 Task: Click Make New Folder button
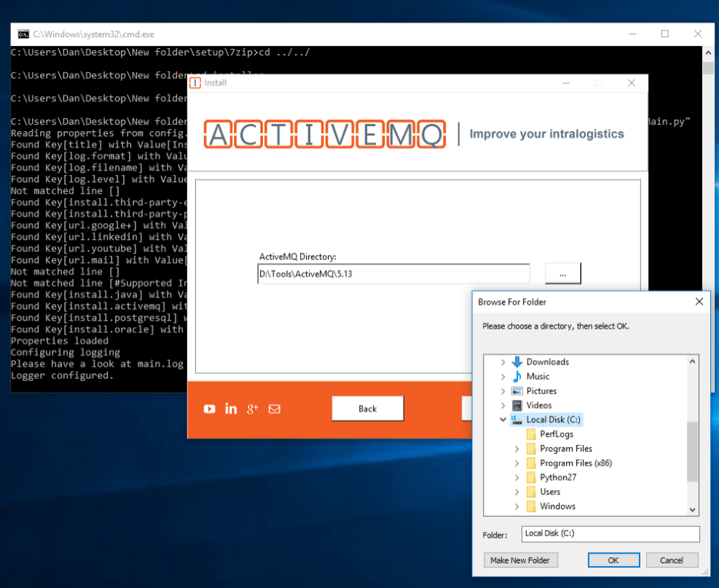(520, 560)
